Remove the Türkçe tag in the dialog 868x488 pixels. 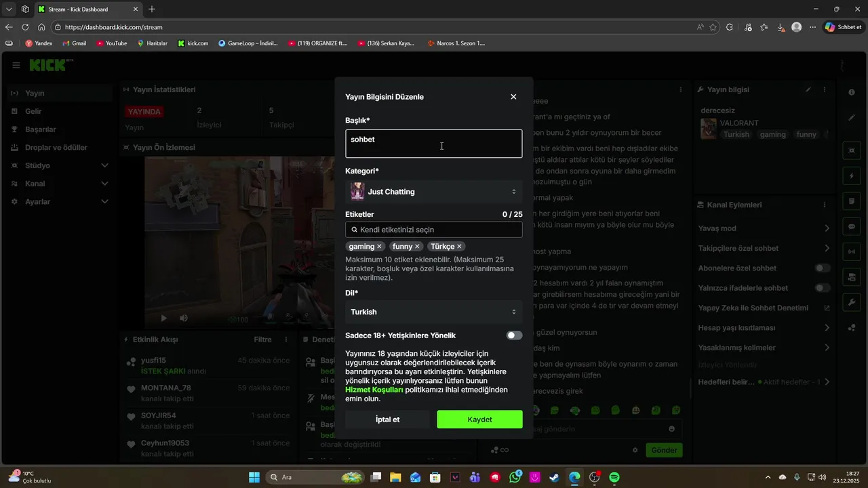(459, 247)
